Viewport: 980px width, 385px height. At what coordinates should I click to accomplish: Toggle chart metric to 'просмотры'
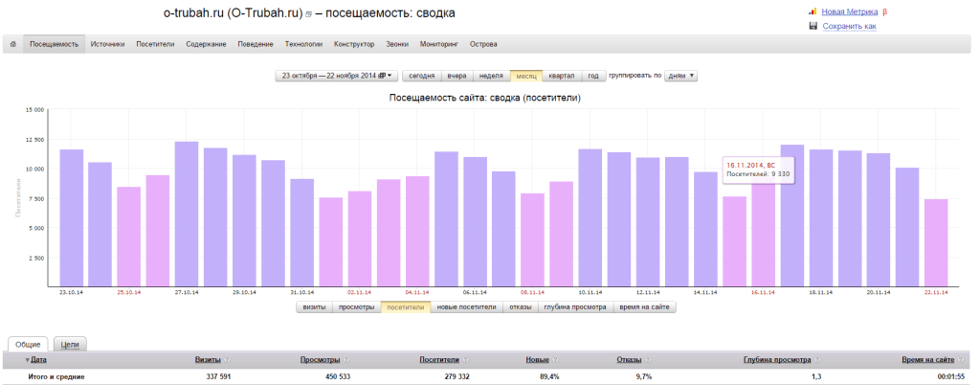pyautogui.click(x=355, y=307)
